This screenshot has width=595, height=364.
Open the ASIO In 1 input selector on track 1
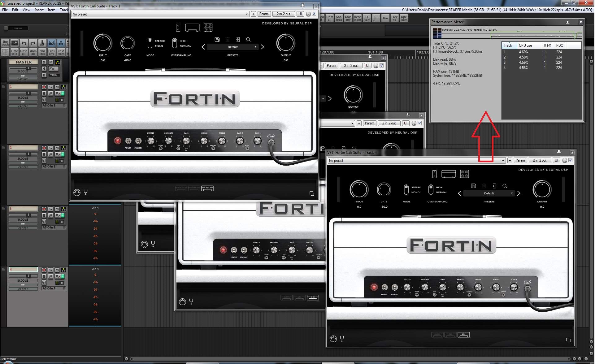coord(54,106)
